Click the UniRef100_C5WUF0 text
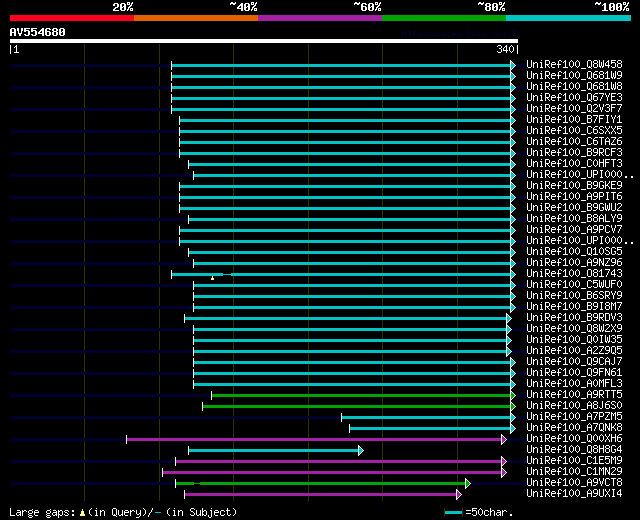 (574, 284)
